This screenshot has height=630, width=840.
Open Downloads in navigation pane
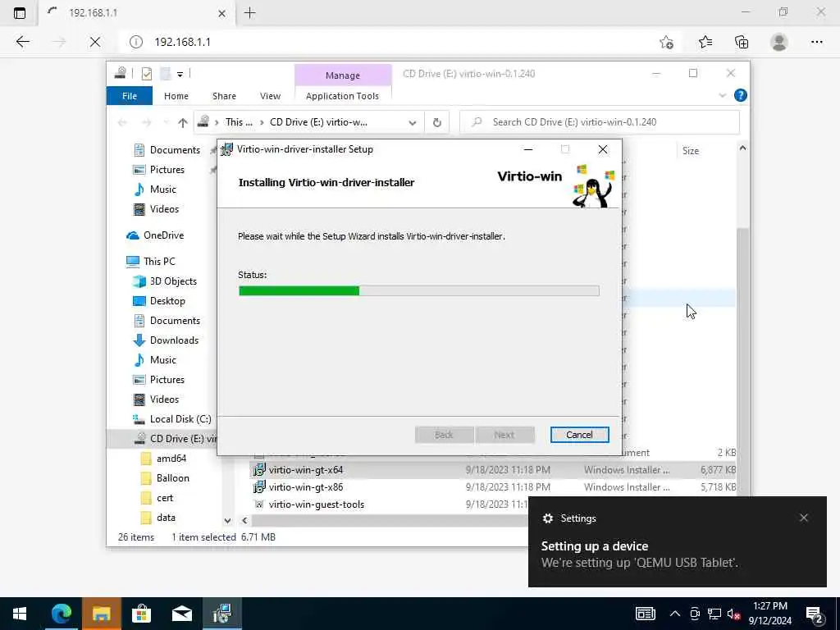tap(174, 340)
